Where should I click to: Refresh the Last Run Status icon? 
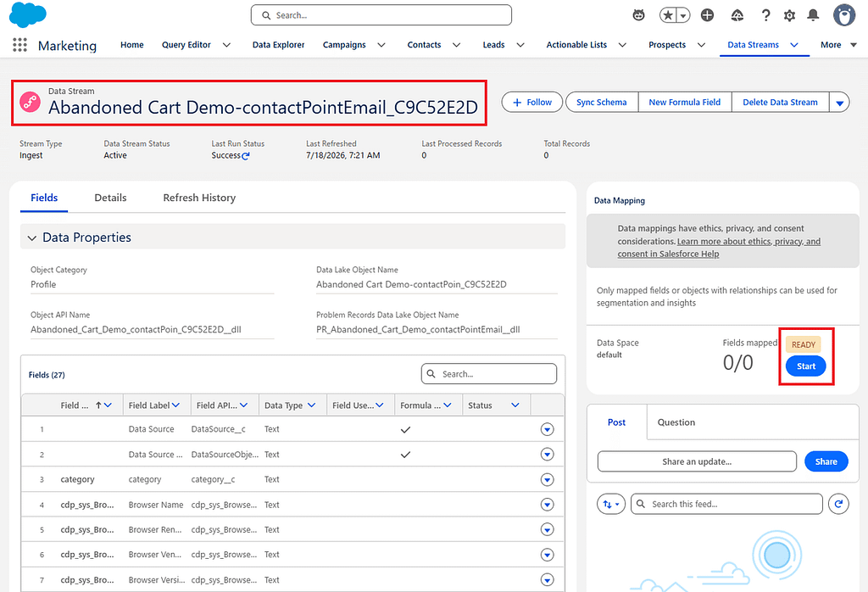click(x=246, y=156)
